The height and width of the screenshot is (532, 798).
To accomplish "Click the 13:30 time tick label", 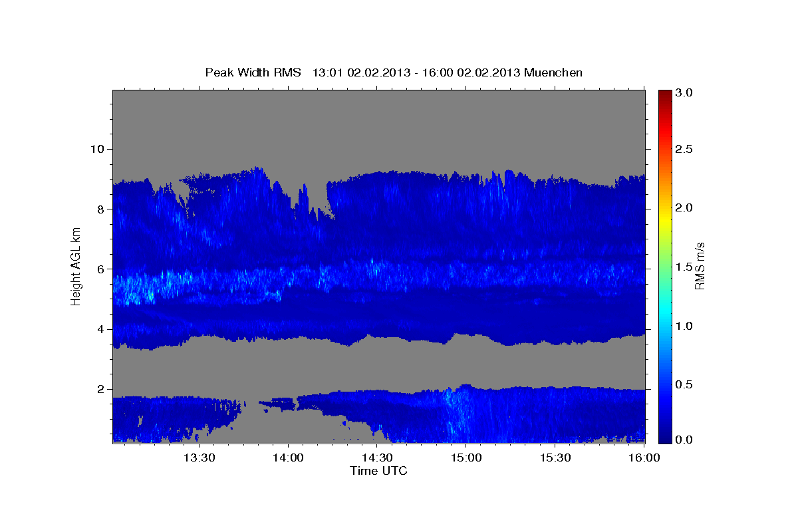I will [x=199, y=458].
